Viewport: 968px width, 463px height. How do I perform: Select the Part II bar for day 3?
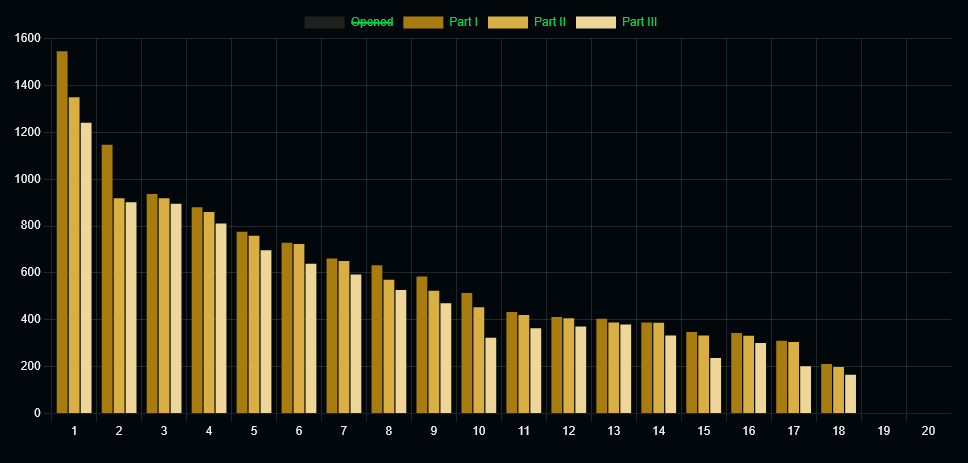click(x=164, y=306)
